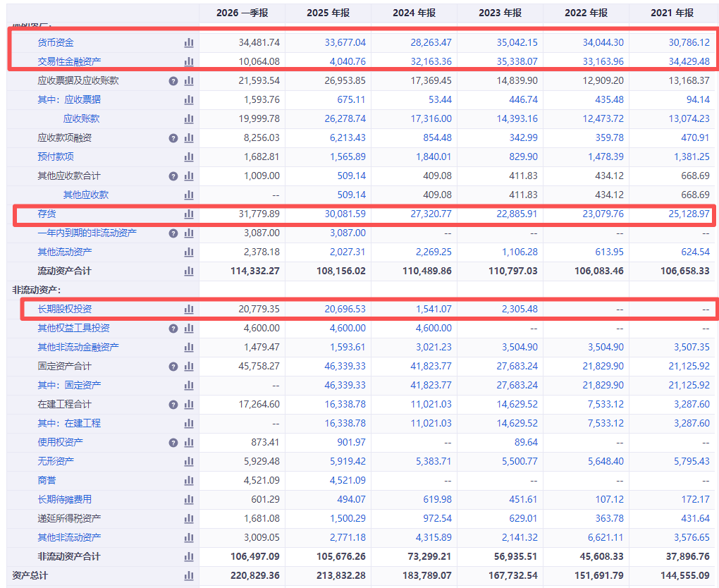Screen dimensions: 719x588
Task: Click 在建工程 value 14,629.52
Action: (x=517, y=423)
